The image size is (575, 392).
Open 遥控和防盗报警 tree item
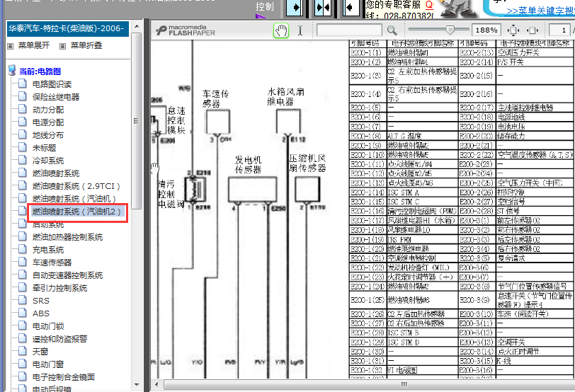coord(59,339)
